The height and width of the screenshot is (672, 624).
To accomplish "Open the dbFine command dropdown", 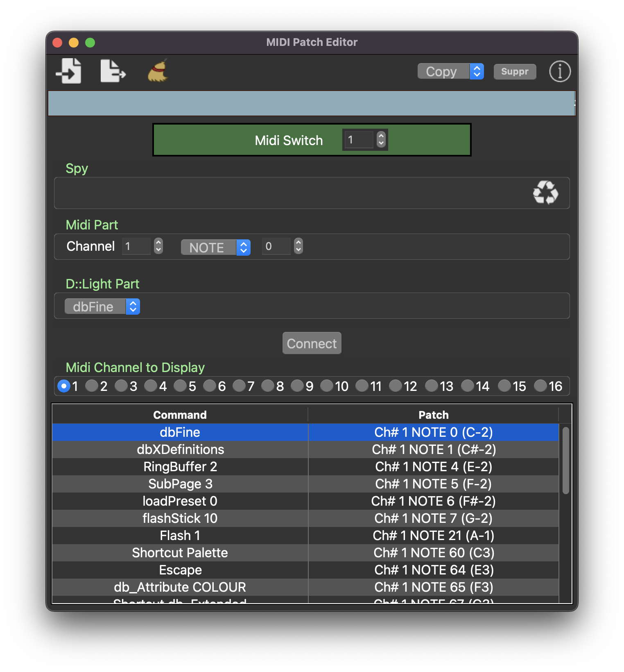I will point(102,306).
